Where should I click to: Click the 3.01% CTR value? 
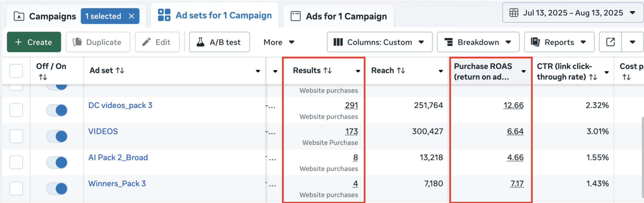coord(598,132)
